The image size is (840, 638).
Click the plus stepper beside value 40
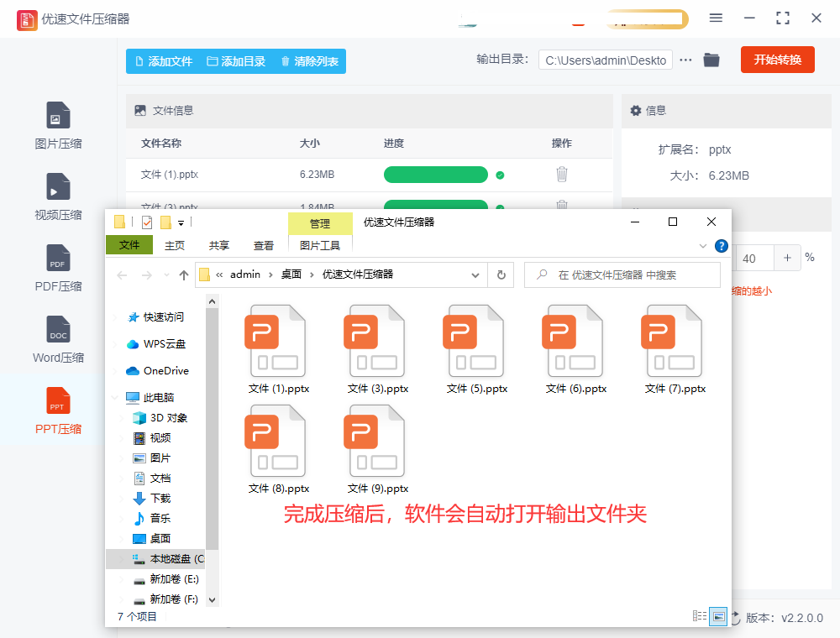(787, 258)
